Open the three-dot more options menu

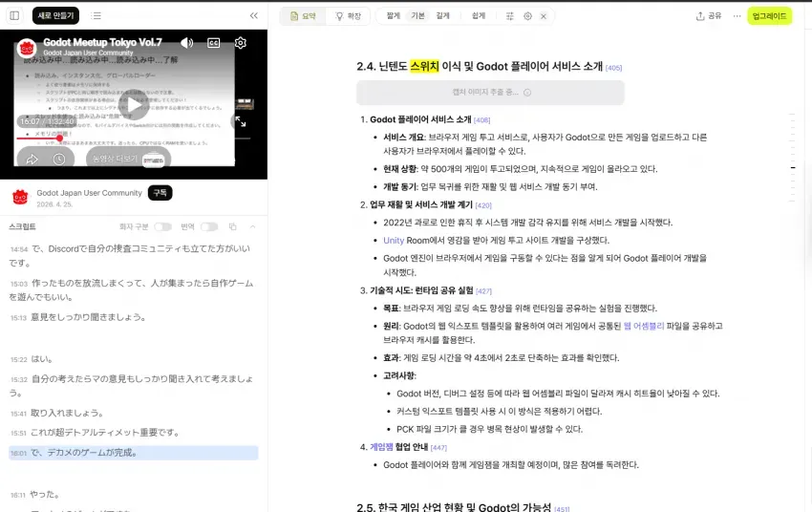click(737, 16)
